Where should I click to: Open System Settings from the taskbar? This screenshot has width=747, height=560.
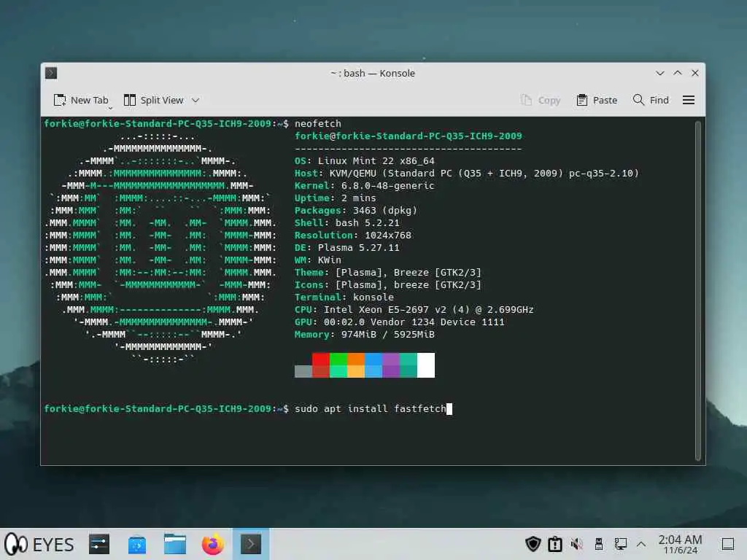pos(99,544)
